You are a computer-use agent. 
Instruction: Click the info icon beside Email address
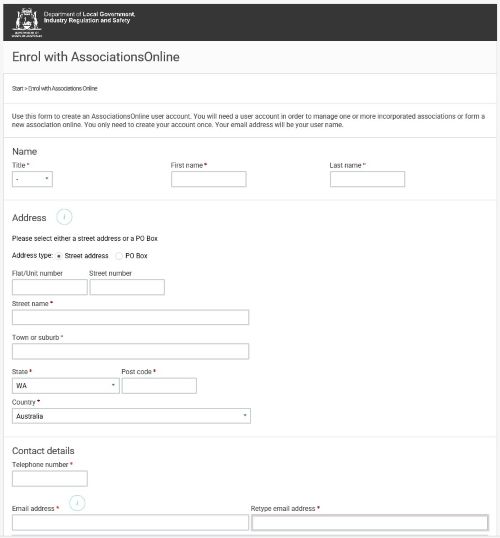coord(77,503)
